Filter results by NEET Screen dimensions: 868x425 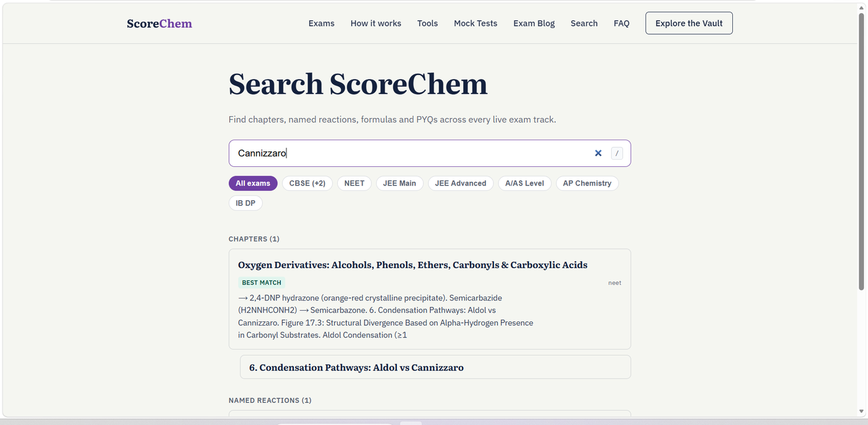pyautogui.click(x=355, y=183)
